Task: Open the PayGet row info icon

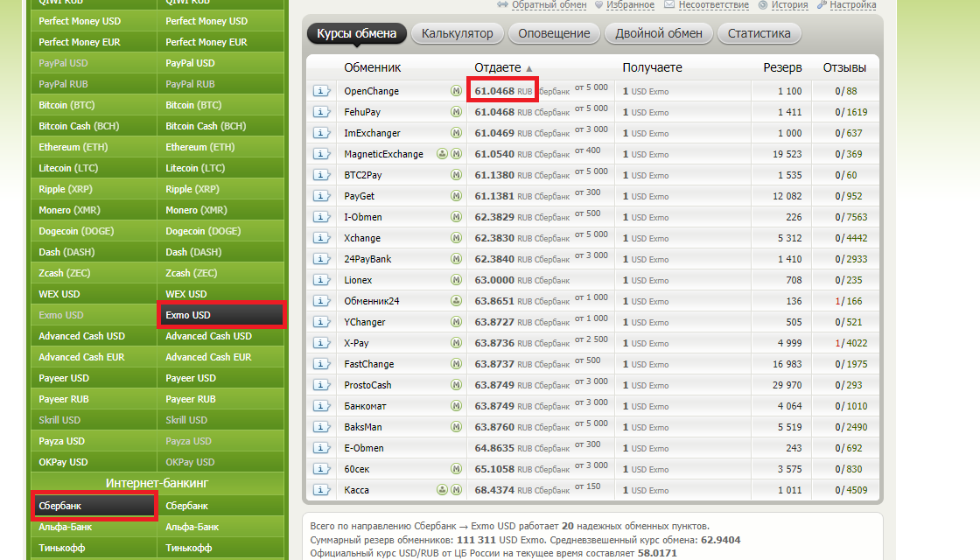Action: pyautogui.click(x=321, y=196)
